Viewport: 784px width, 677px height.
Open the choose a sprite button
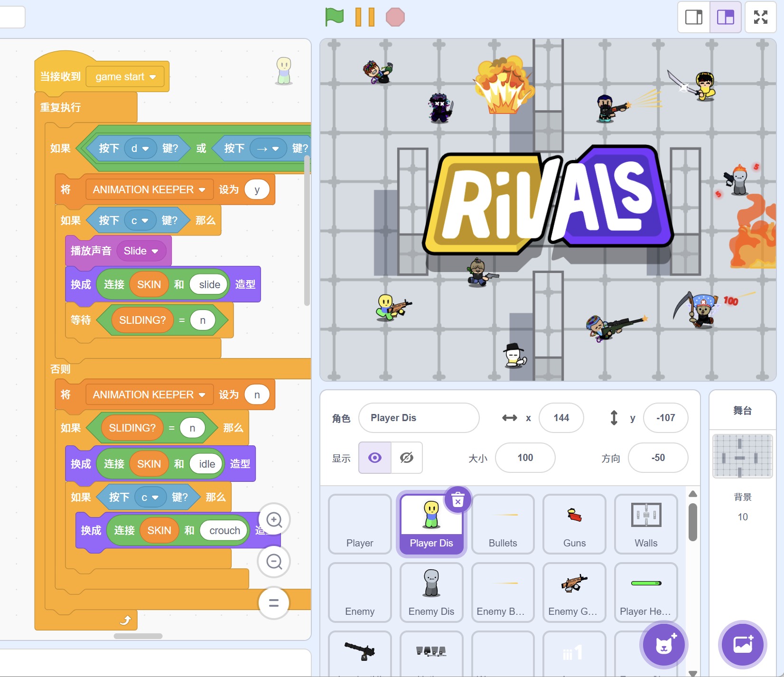pos(663,645)
